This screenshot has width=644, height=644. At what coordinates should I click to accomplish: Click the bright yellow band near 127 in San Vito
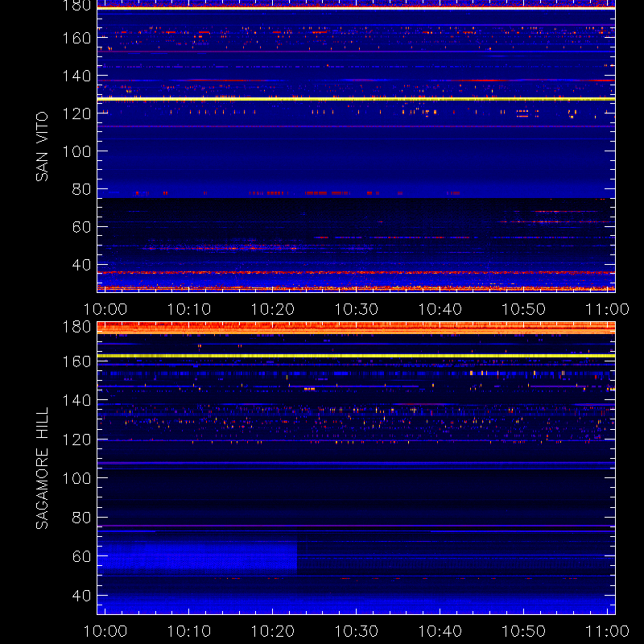(x=356, y=99)
